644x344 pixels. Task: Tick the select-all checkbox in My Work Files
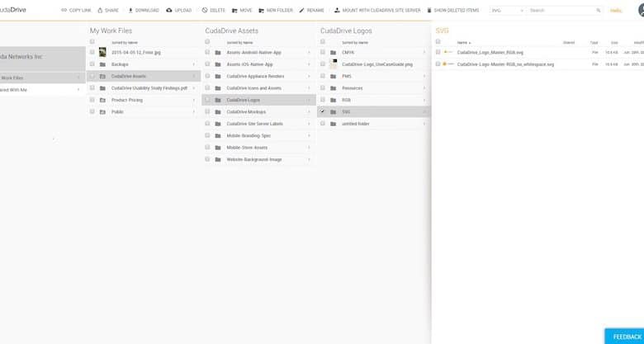click(x=92, y=41)
